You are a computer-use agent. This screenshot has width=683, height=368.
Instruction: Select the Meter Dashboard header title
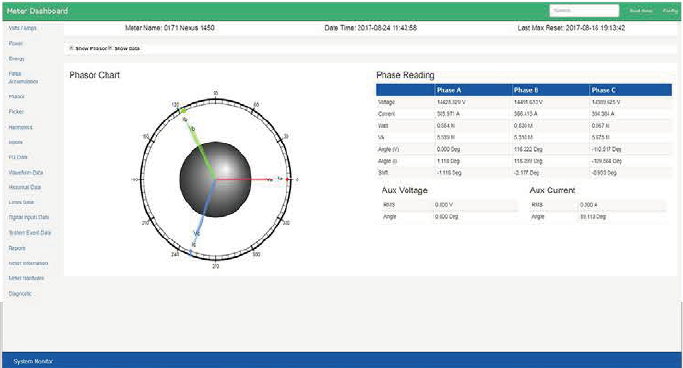[x=37, y=11]
